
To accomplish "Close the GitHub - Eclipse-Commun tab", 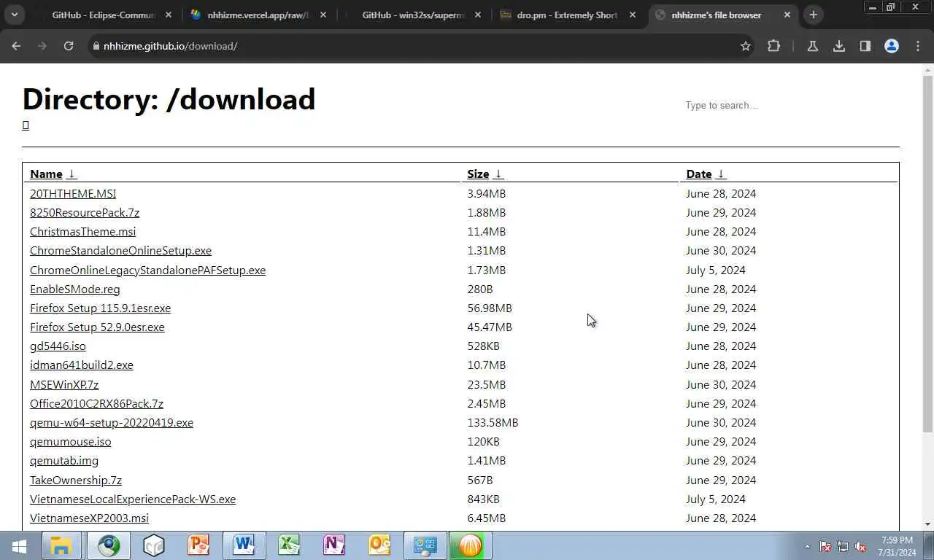I will pos(169,15).
